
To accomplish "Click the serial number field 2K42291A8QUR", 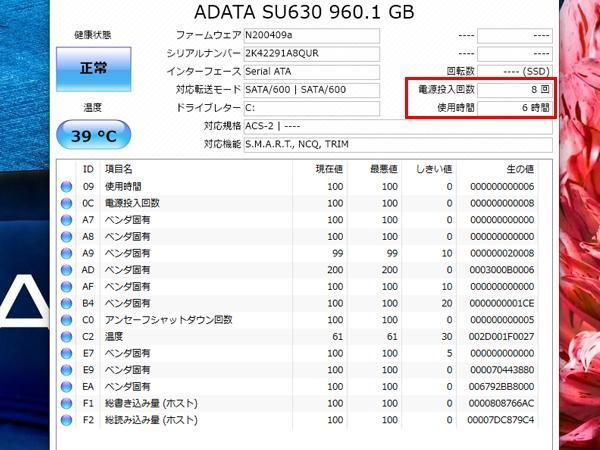I will [311, 54].
